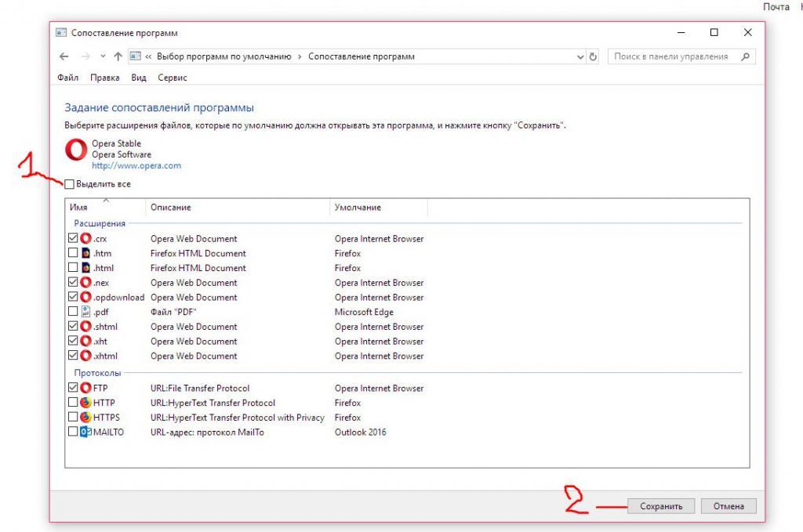Click the 'Сохранить' button
Image resolution: width=803 pixels, height=532 pixels.
point(661,506)
